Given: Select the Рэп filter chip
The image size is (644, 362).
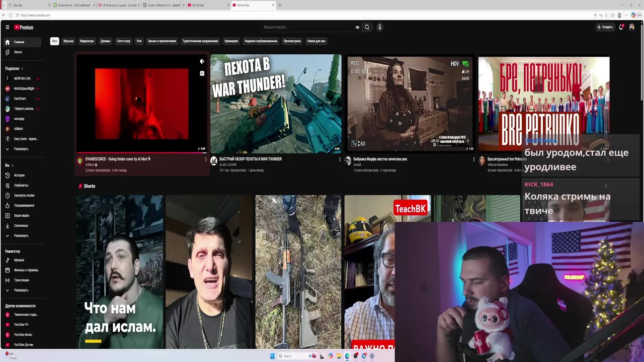Looking at the screenshot, I should pyautogui.click(x=139, y=41).
